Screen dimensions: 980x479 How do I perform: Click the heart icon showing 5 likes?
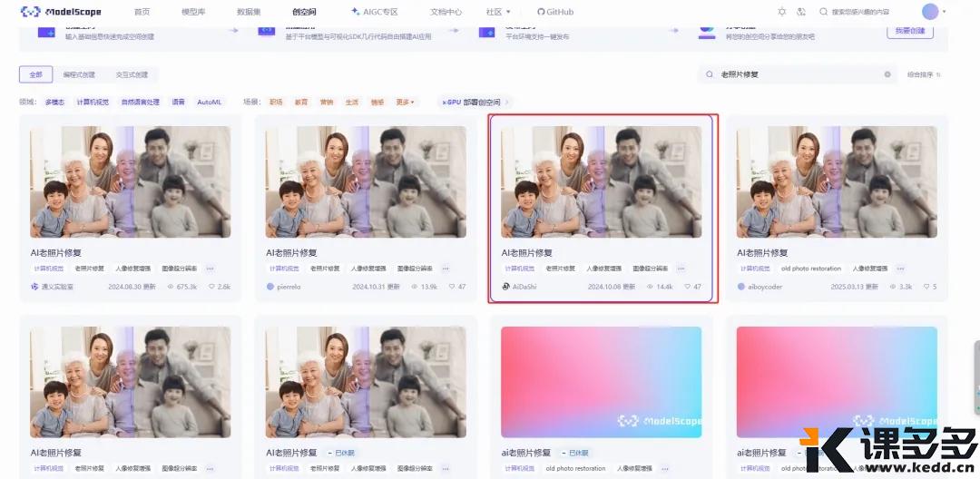point(926,287)
